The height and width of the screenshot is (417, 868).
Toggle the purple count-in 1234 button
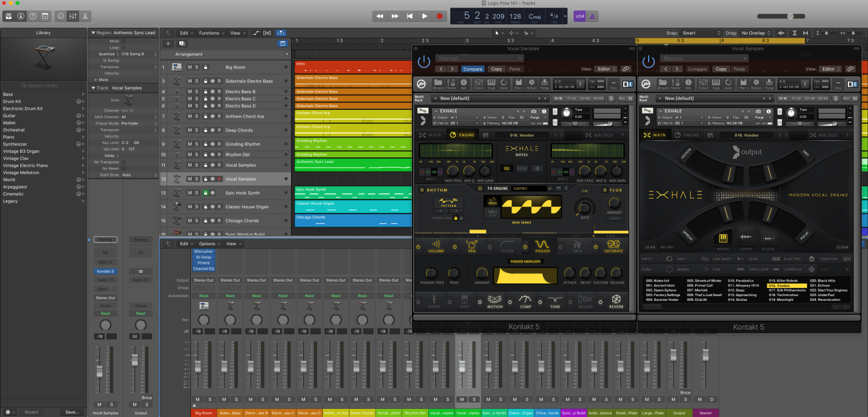[579, 16]
